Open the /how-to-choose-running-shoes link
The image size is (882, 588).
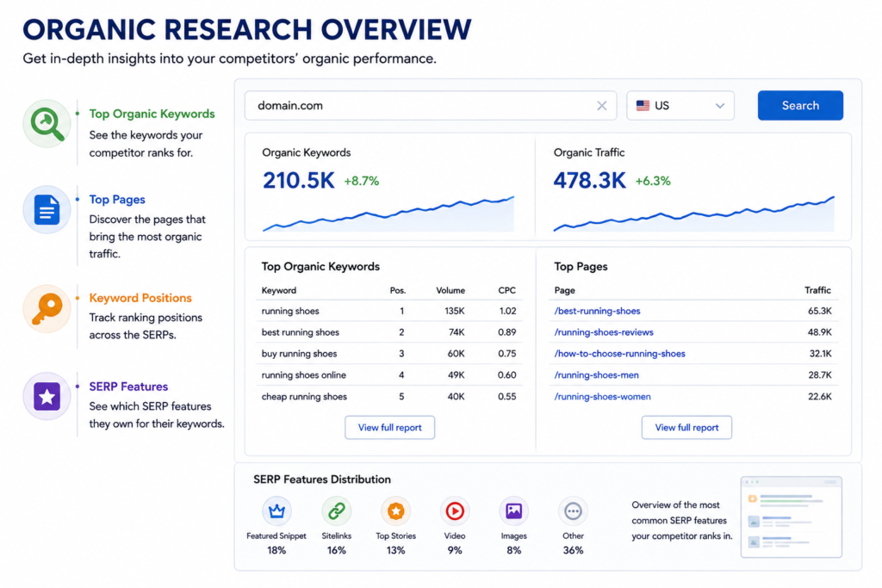pos(619,354)
